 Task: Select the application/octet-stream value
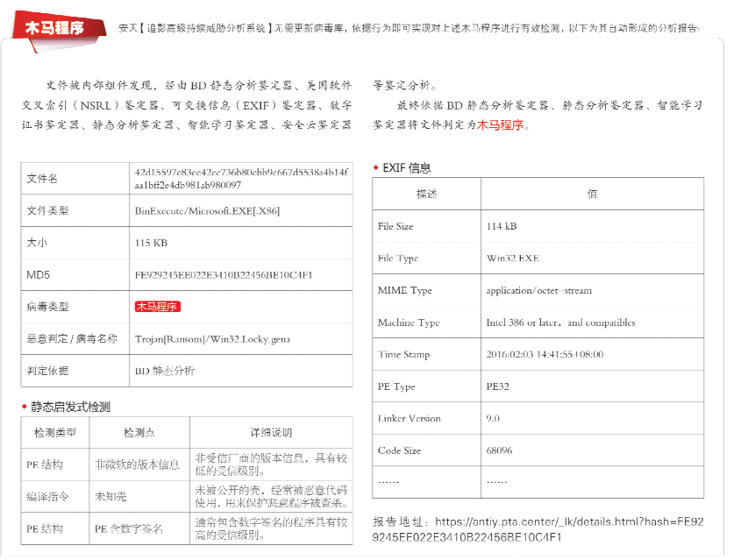[x=539, y=290]
